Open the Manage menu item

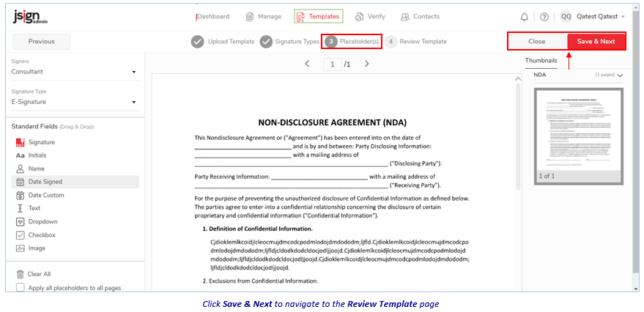264,16
